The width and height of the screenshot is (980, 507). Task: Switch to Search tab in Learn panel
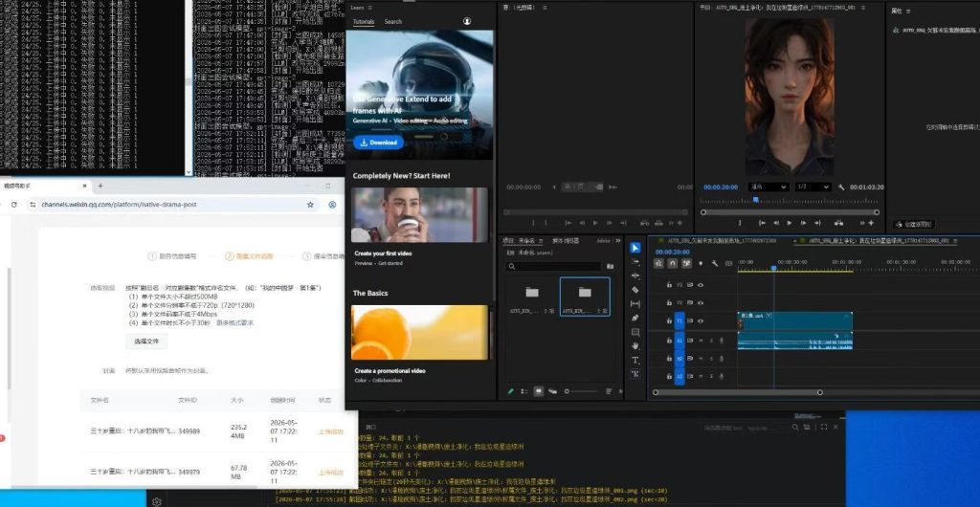393,21
